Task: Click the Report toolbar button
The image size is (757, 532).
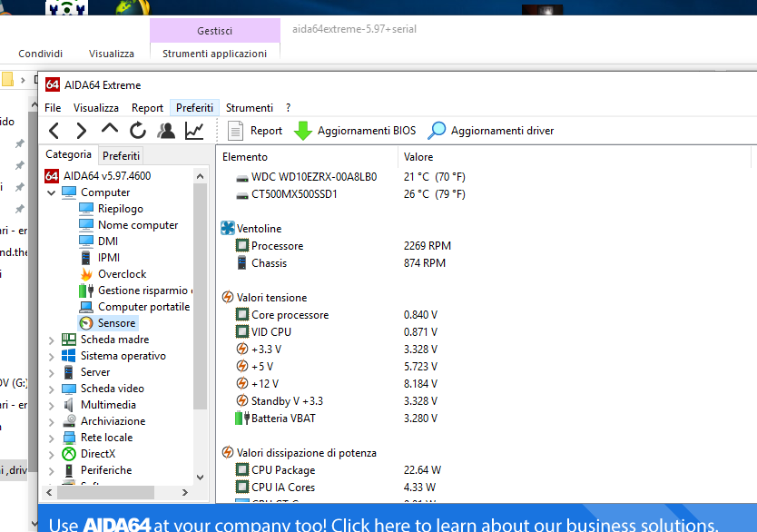Action: [254, 131]
